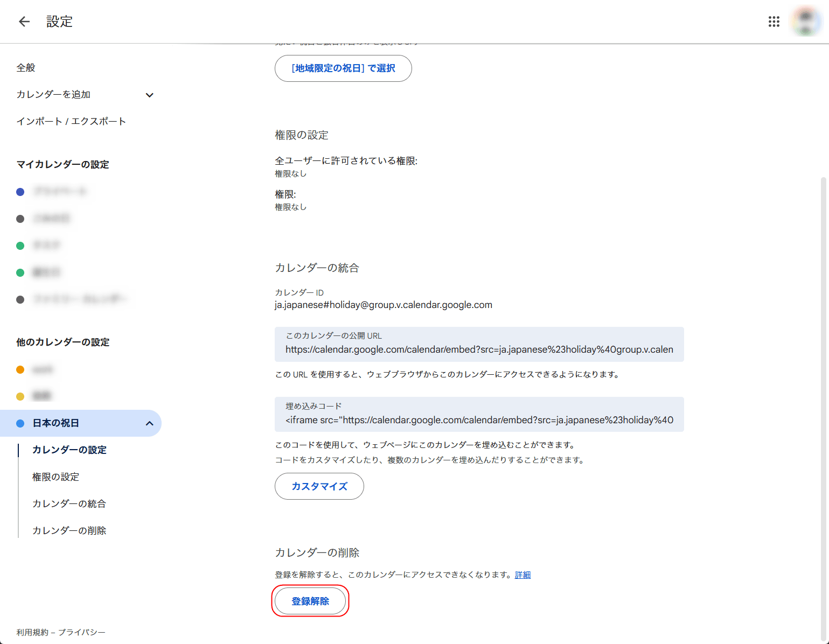Go back using the back arrow
This screenshot has width=829, height=644.
[24, 22]
